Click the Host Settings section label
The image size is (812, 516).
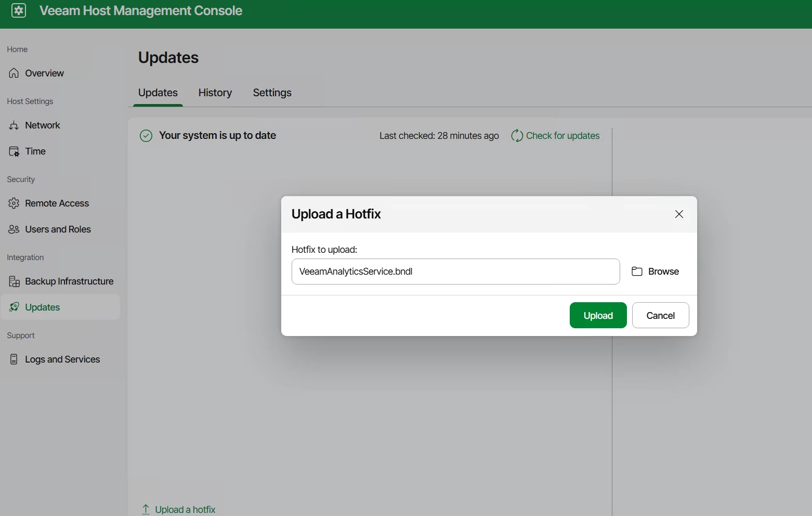click(30, 101)
